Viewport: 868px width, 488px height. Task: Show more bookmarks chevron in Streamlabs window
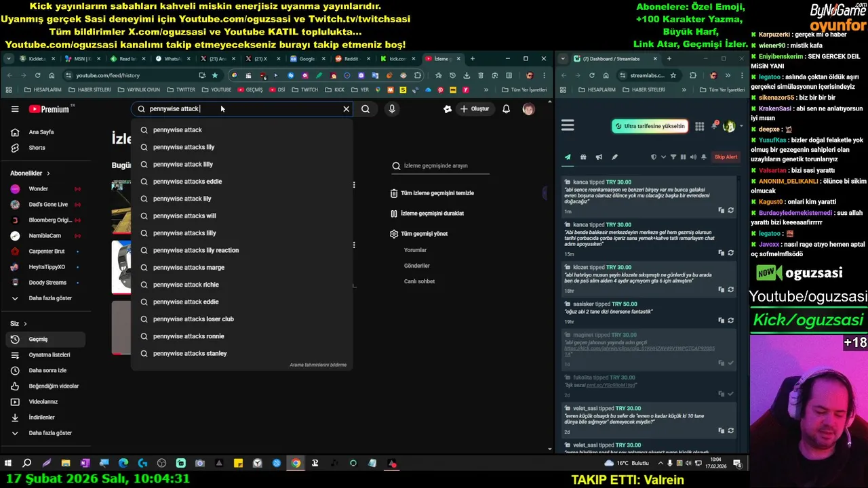point(684,89)
